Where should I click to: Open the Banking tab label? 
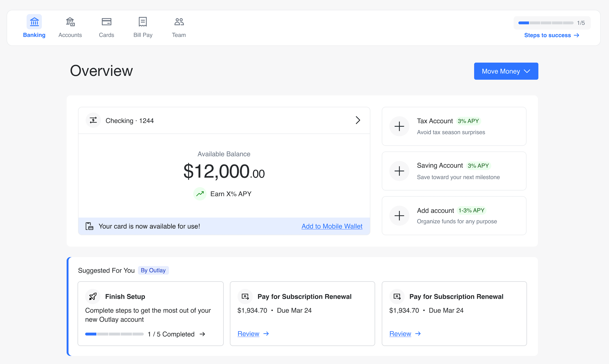(34, 35)
